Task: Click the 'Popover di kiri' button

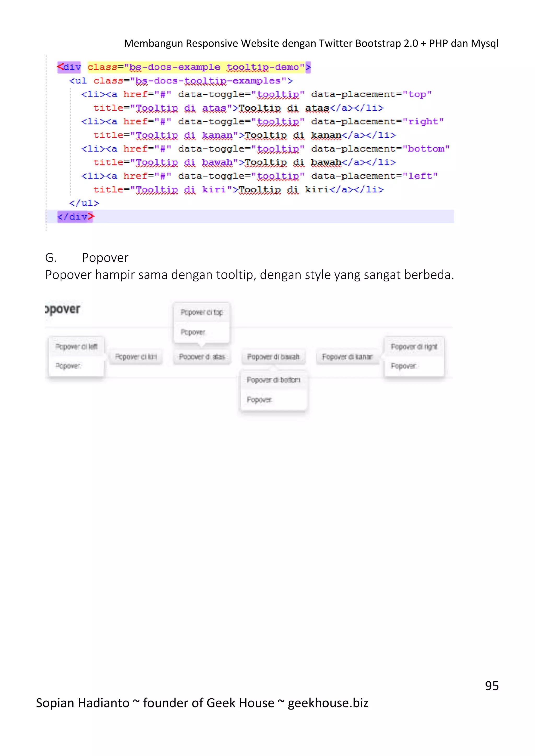Action: 136,357
